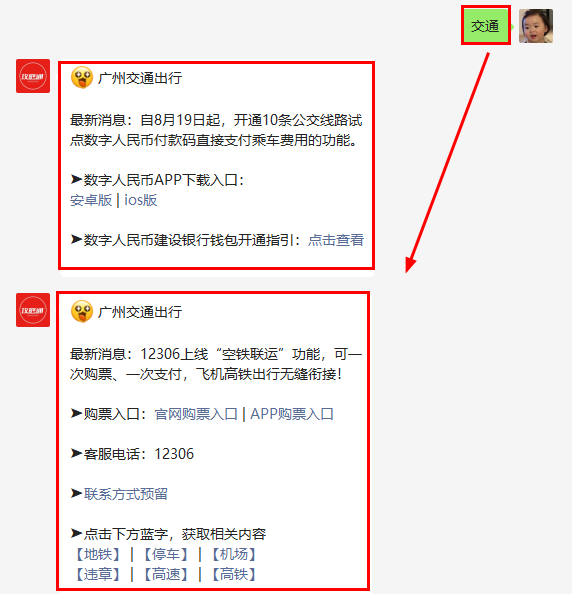Click the user's baby photo avatar
Viewport: 572px width, 594px height.
pos(536,26)
